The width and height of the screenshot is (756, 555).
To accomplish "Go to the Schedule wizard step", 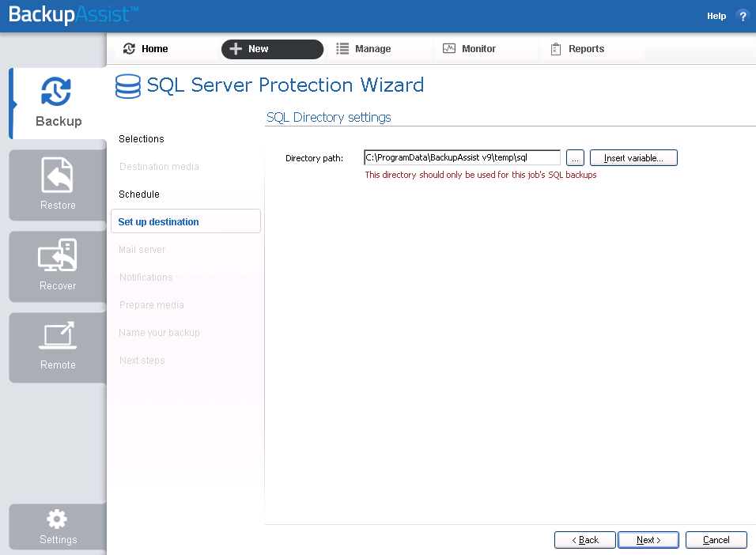I will coord(139,194).
